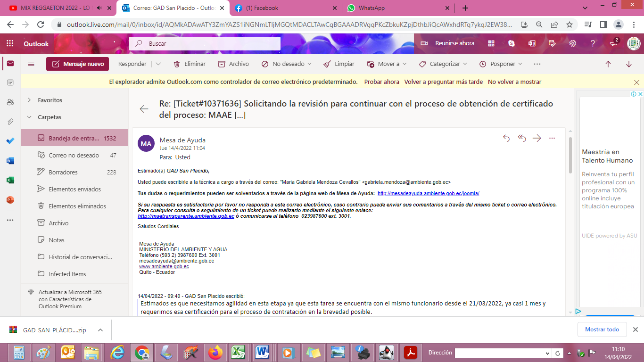The image size is (644, 362).
Task: Go back using the email back arrow
Action: pos(144,109)
